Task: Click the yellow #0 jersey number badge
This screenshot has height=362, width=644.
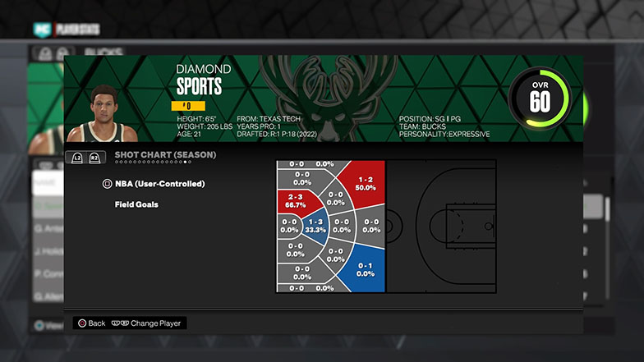Action: (188, 106)
